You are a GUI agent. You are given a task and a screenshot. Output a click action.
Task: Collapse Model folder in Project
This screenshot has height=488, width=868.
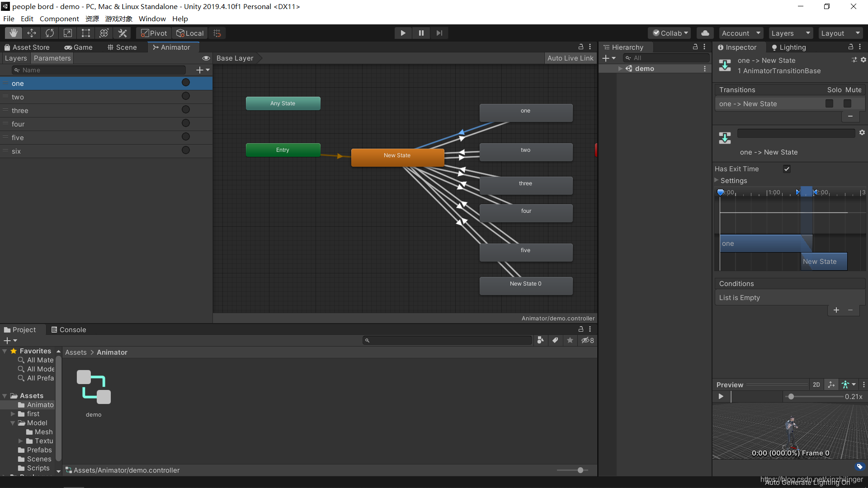[13, 423]
